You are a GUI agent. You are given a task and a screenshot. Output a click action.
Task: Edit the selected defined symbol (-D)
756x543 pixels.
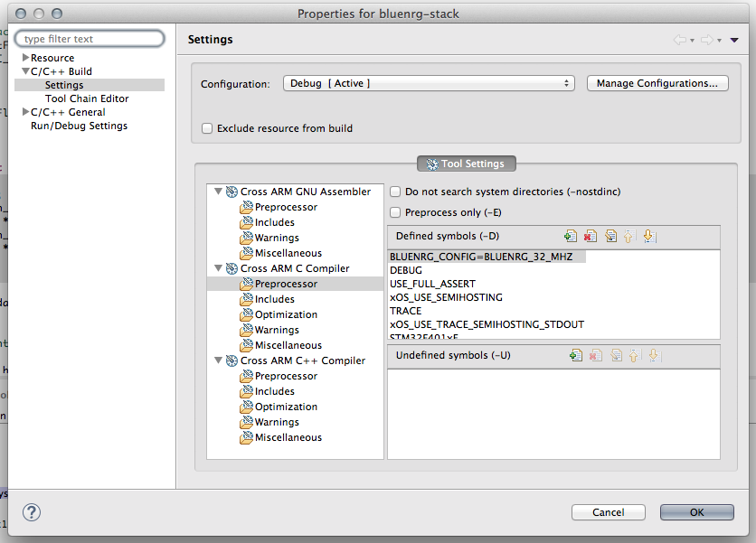[x=610, y=236]
